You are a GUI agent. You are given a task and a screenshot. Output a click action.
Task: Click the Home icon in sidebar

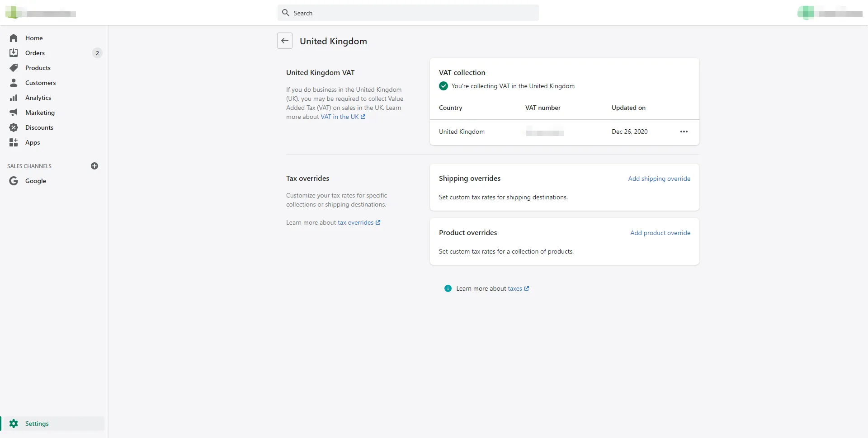[14, 38]
